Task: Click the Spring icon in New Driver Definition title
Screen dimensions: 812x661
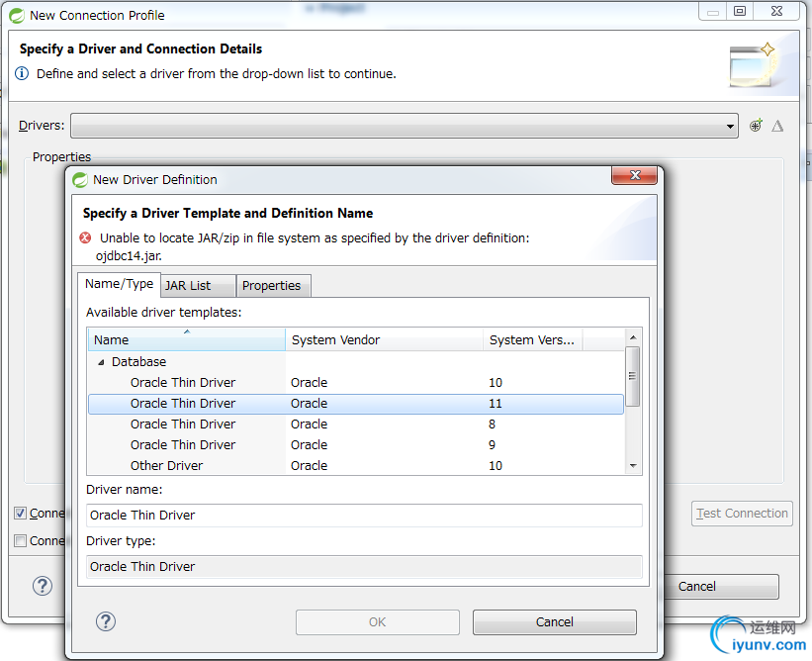Action: tap(80, 180)
